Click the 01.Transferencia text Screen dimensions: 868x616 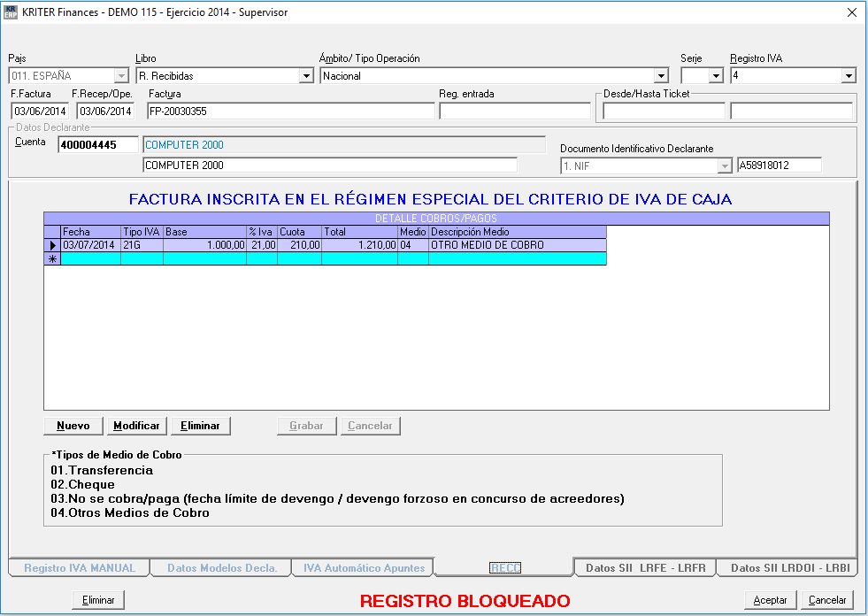point(102,470)
